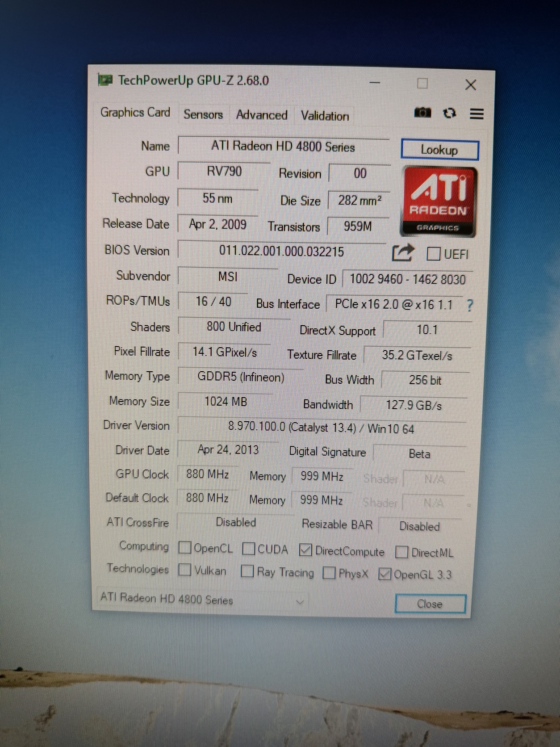The image size is (560, 747).
Task: Click the Device ID field 1002 9460
Action: (407, 280)
